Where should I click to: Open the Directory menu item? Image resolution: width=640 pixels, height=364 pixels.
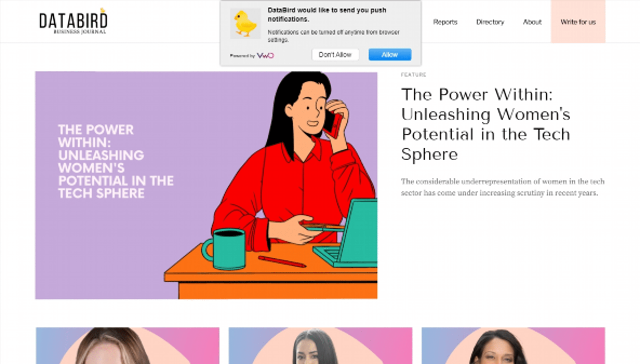[490, 22]
